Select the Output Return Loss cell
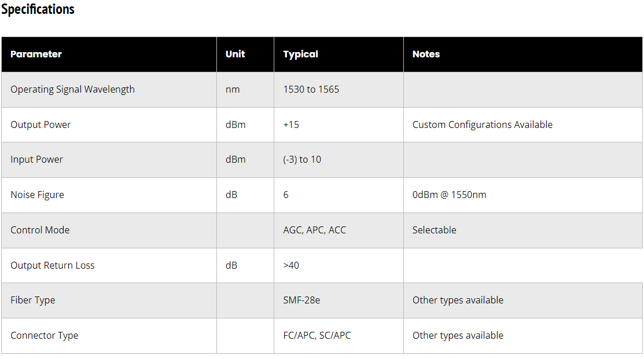This screenshot has height=359, width=644. (x=52, y=266)
